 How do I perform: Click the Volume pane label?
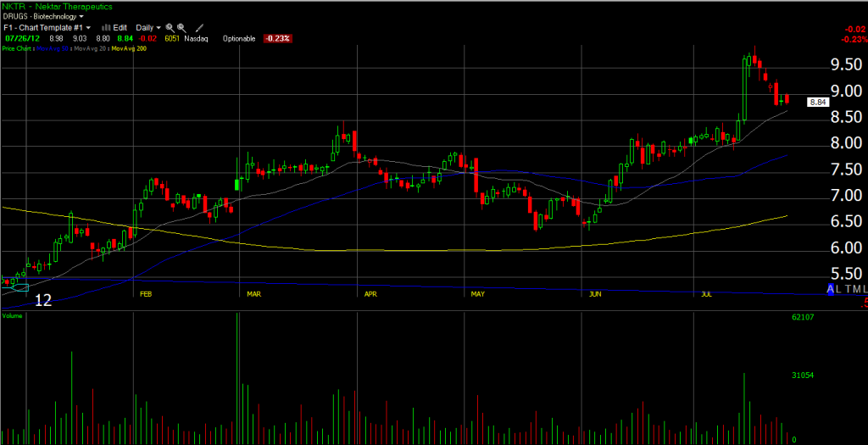(x=13, y=315)
